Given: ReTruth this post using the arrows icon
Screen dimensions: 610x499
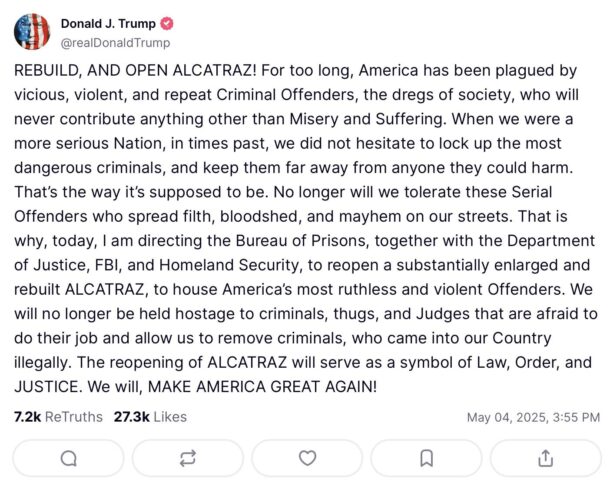Looking at the screenshot, I should [x=187, y=458].
